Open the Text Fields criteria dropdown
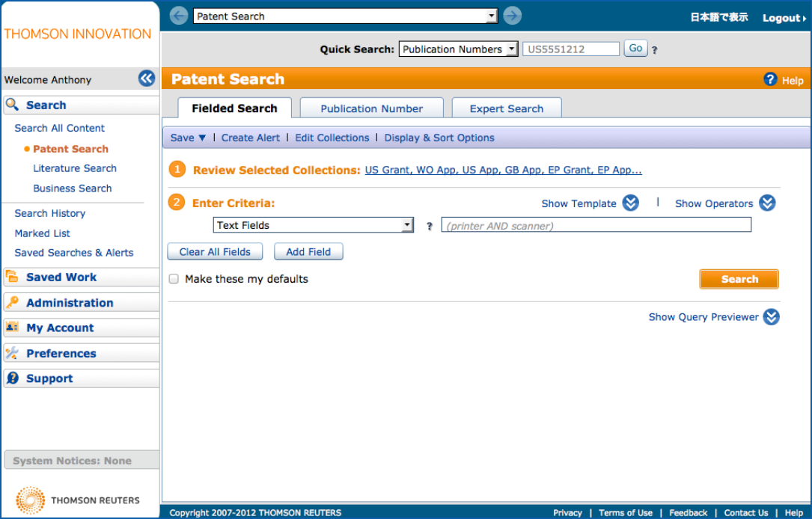 [x=313, y=225]
